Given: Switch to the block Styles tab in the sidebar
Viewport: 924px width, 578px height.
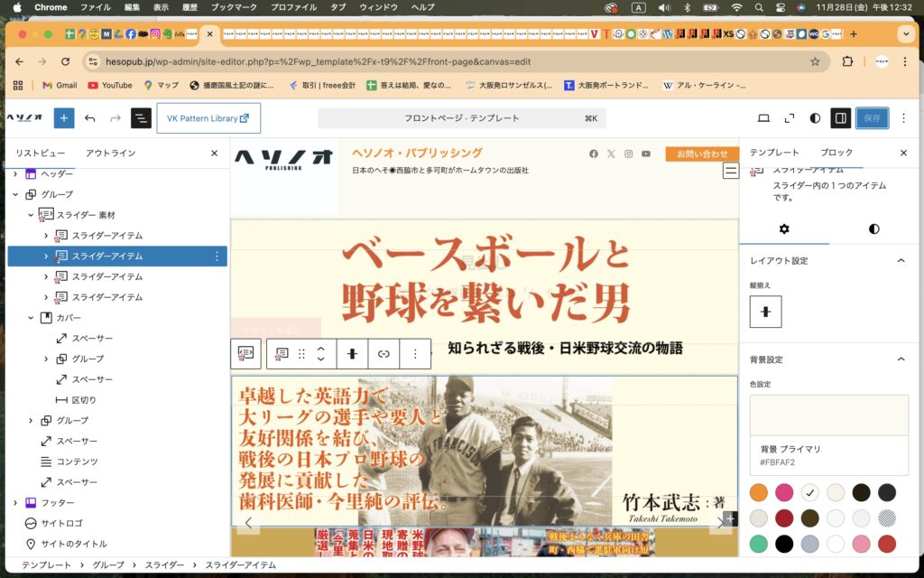Looking at the screenshot, I should click(x=873, y=228).
